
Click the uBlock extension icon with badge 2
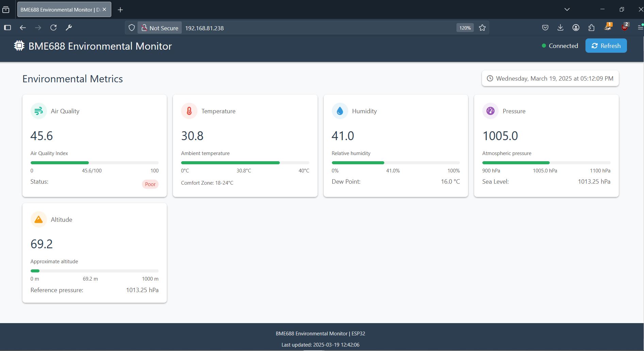click(x=625, y=27)
